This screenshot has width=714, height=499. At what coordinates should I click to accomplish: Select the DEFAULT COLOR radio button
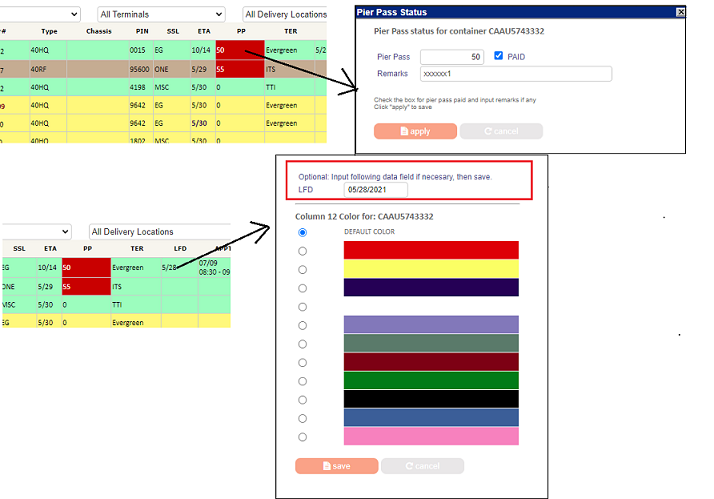[303, 232]
